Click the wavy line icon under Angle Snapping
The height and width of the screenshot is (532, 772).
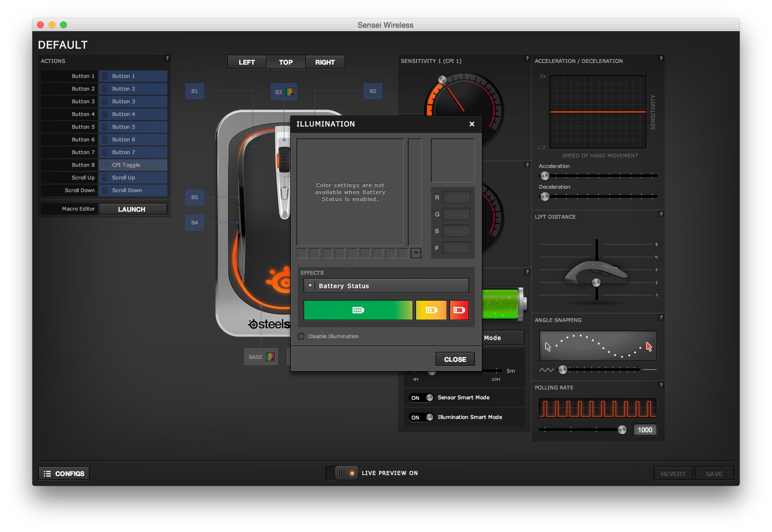(546, 370)
